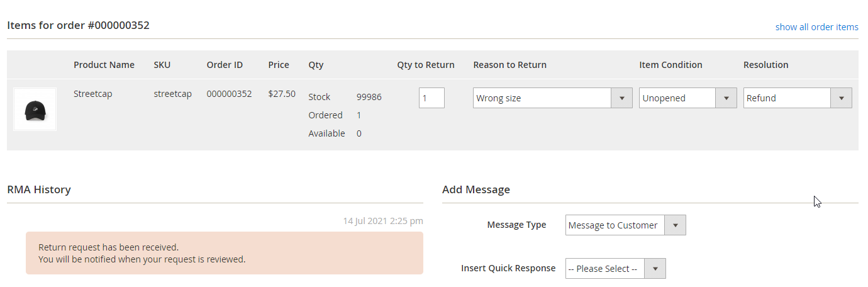Click the arrow on the Insert Quick Response dropdown
Image resolution: width=868 pixels, height=287 pixels.
click(x=655, y=268)
